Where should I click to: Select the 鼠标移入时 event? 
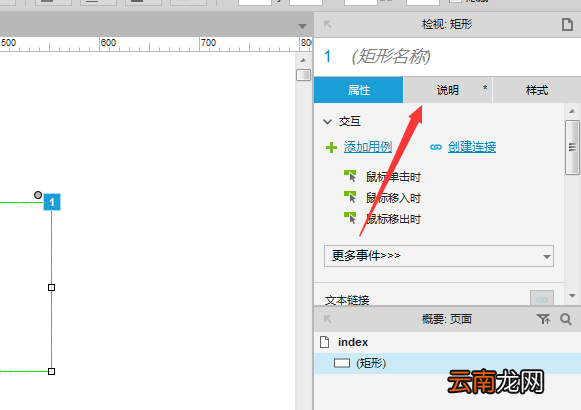(x=393, y=198)
